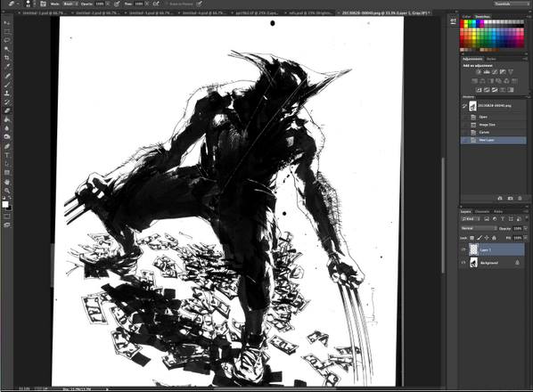Select the History Brush tool
533x392 pixels.
tap(7, 102)
